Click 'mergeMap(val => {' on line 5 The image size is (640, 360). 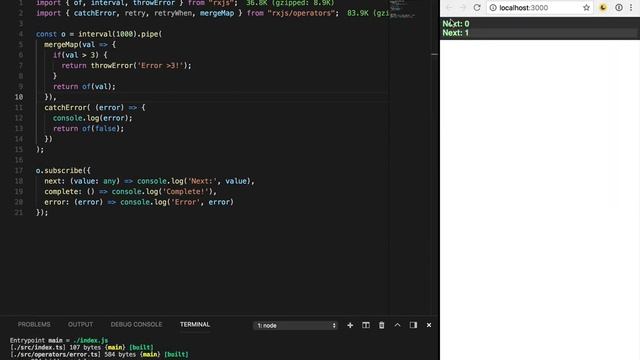[x=80, y=44]
